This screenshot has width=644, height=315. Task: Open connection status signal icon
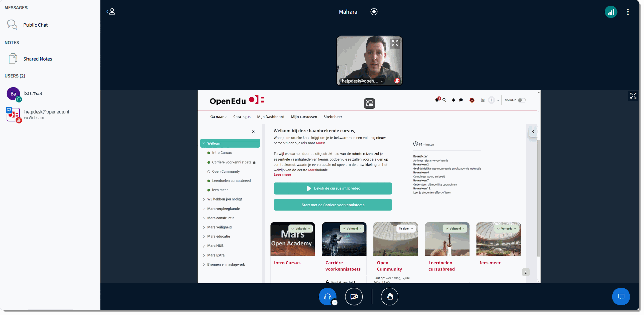(x=611, y=12)
